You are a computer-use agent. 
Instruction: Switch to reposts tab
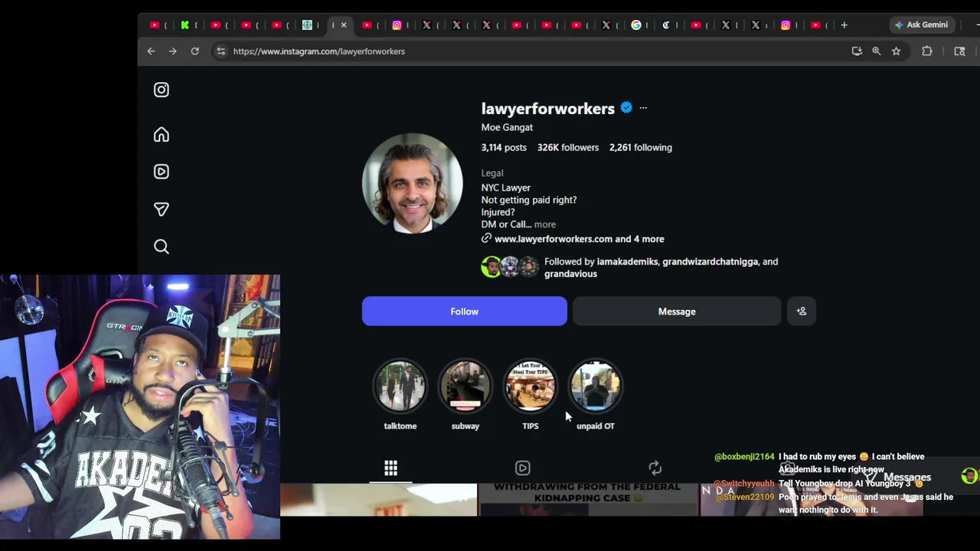tap(655, 468)
